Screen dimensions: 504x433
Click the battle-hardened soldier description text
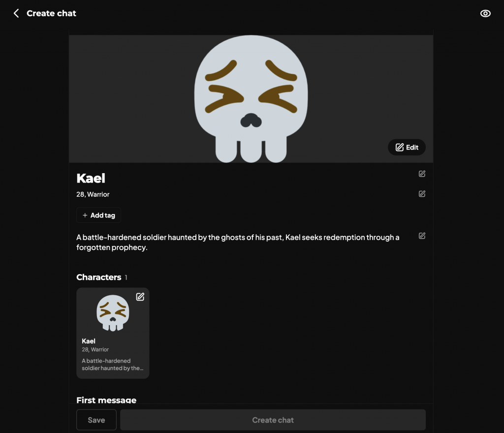[238, 242]
